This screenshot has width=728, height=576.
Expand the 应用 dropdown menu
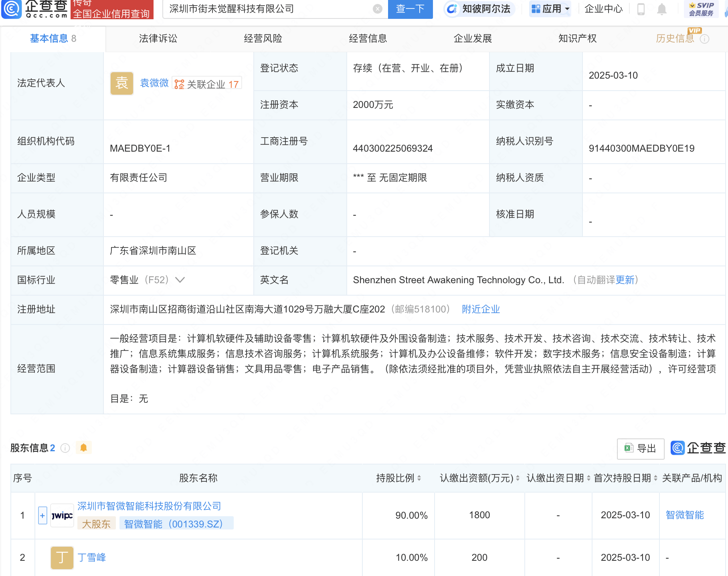[x=550, y=9]
